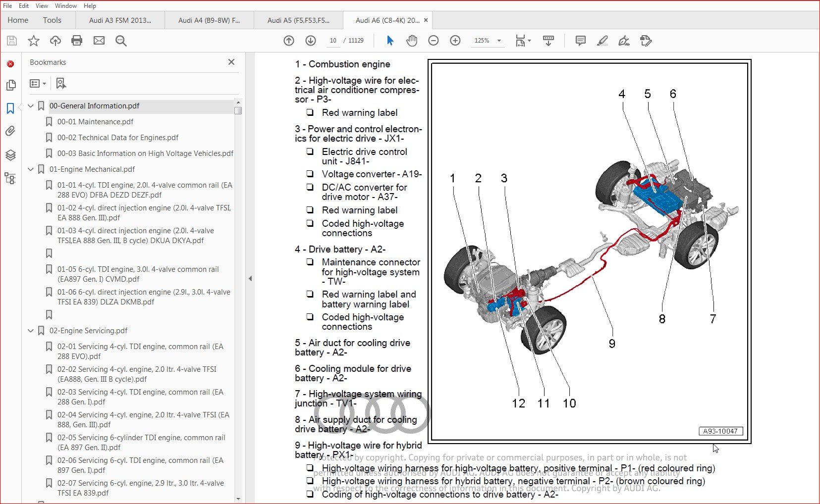This screenshot has width=820, height=504.
Task: Open 01-02 4-cyl. direct injection bookmark
Action: 144,213
